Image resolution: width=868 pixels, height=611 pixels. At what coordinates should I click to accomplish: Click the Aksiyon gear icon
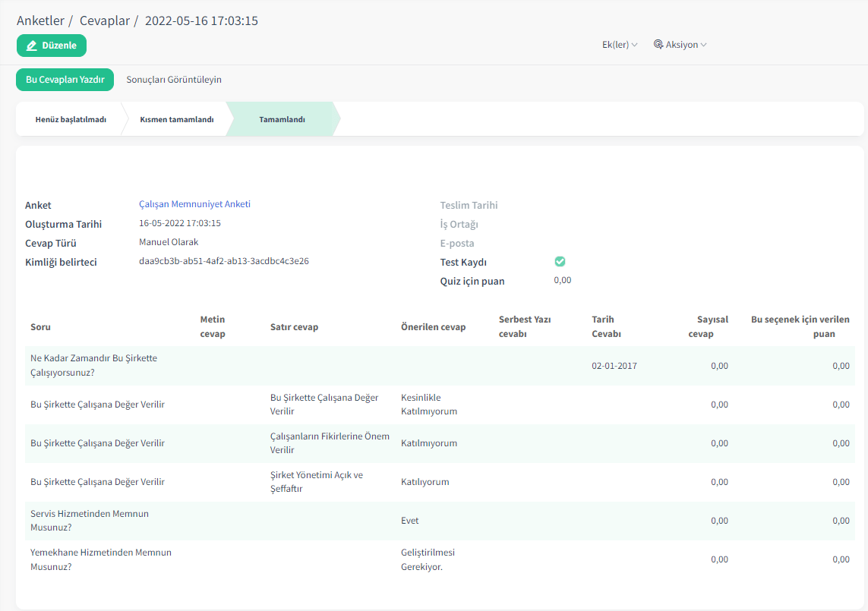click(x=658, y=44)
